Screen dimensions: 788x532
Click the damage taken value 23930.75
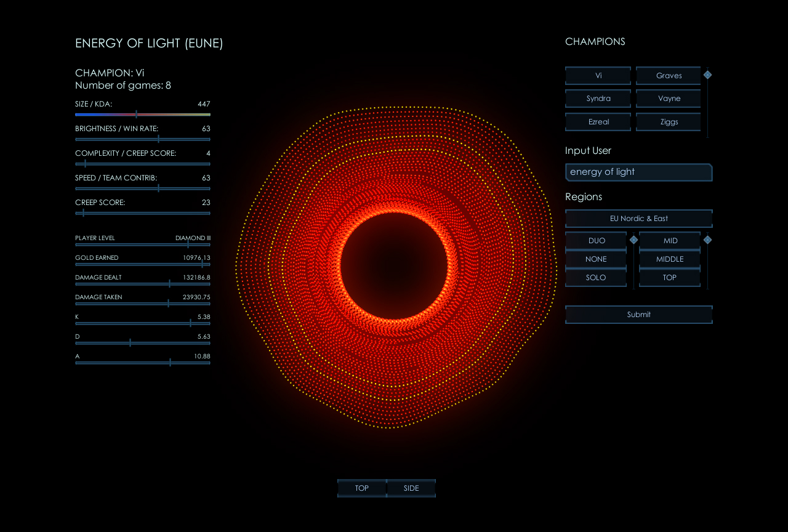click(x=196, y=297)
